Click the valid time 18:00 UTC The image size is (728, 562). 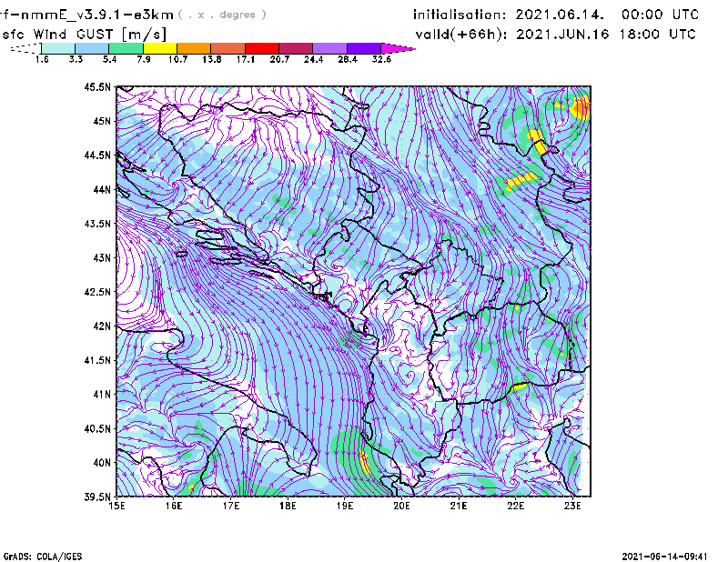[657, 35]
